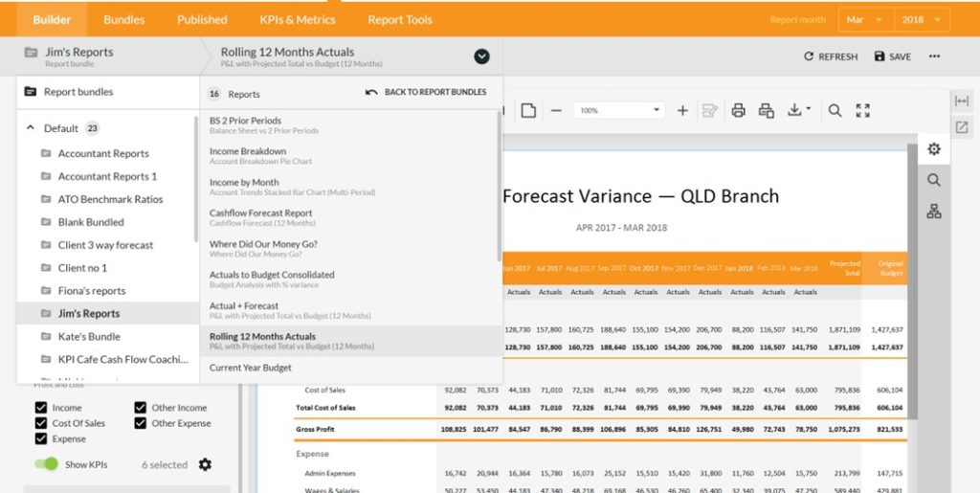Click the reports list scrollbar
The height and width of the screenshot is (493, 980).
click(x=500, y=187)
